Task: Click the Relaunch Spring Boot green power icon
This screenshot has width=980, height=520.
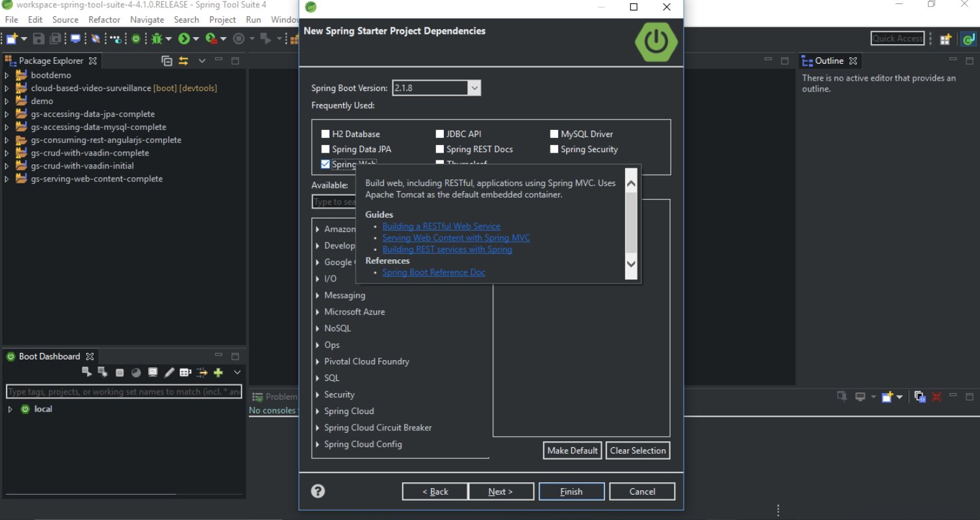Action: [136, 39]
